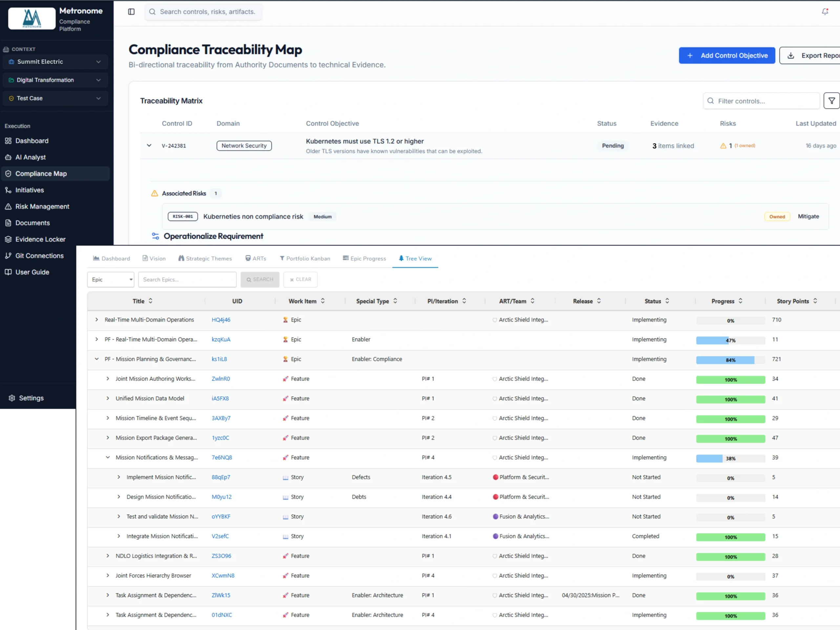
Task: Click the Risk Management sidebar item
Action: tap(42, 207)
